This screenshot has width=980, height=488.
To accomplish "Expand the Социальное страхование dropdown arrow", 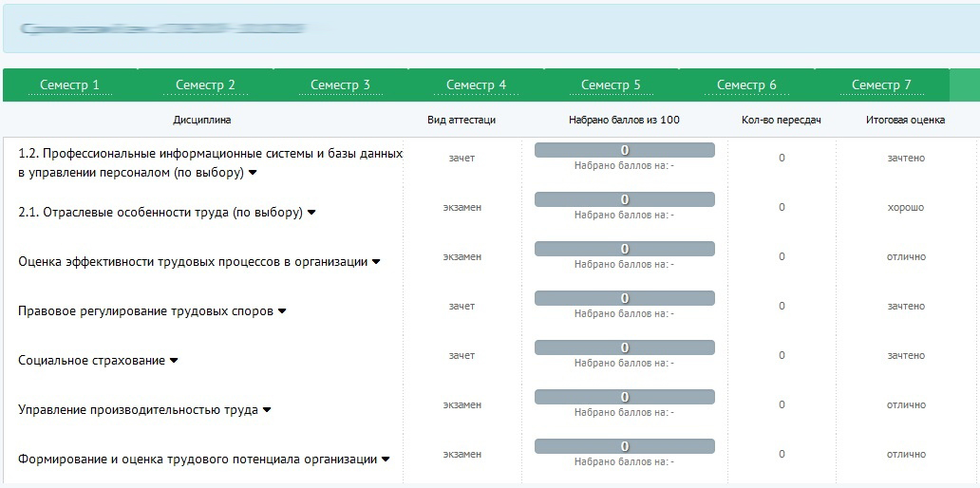I will tap(174, 361).
